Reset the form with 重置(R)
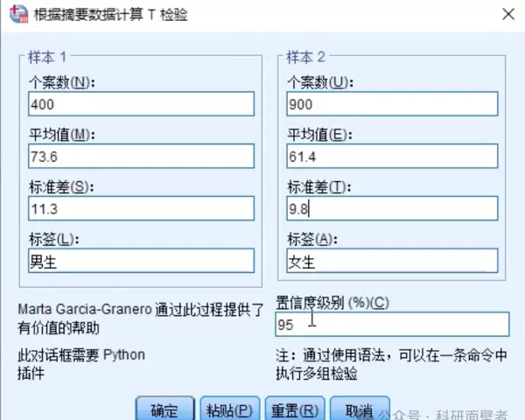The image size is (525, 420). 295,409
